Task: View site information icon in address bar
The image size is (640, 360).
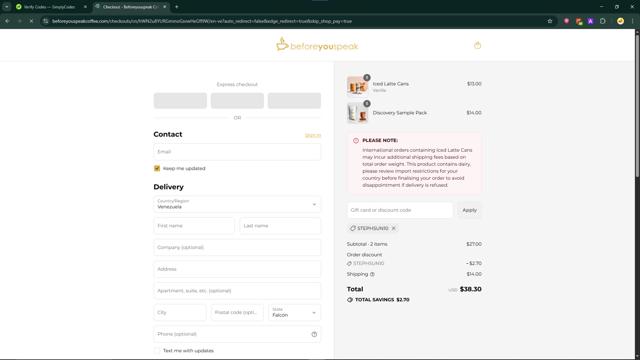Action: [45, 21]
